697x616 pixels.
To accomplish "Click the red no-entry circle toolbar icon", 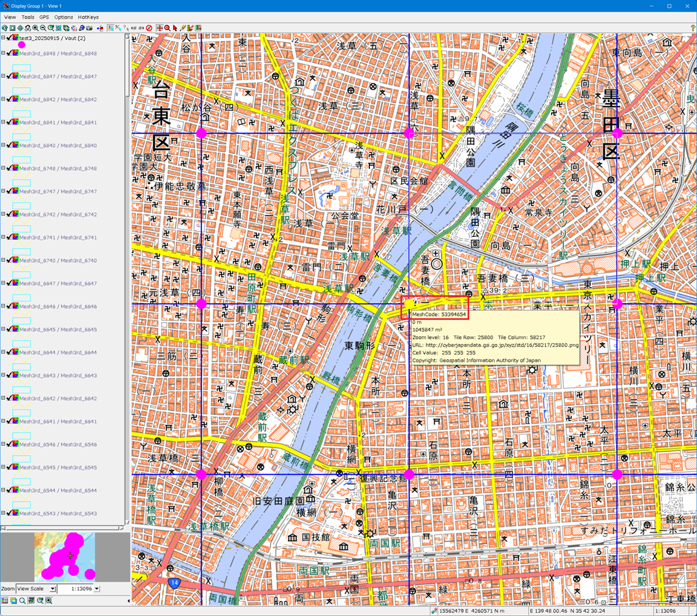I will (x=149, y=28).
